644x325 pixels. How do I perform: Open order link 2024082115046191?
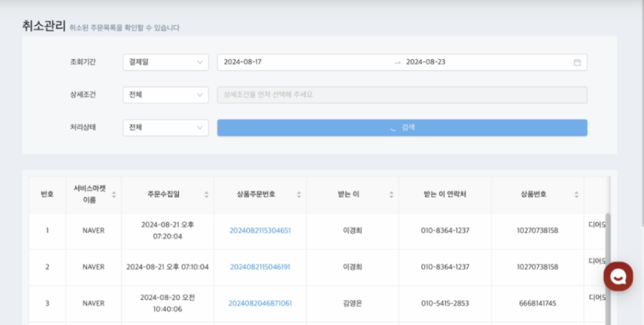click(x=260, y=267)
